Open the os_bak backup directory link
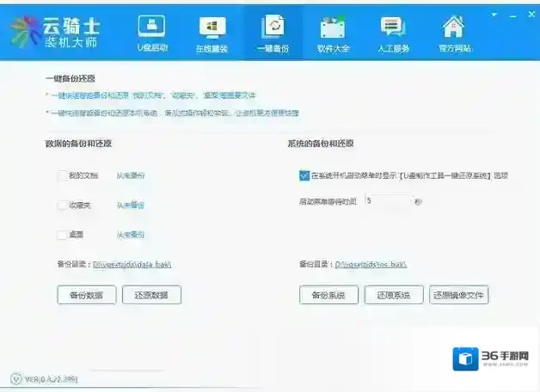Image resolution: width=540 pixels, height=392 pixels. [371, 264]
